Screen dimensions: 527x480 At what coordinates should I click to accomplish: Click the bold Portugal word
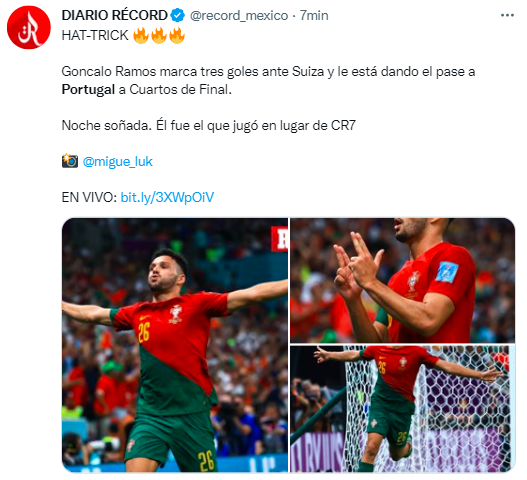coord(88,90)
